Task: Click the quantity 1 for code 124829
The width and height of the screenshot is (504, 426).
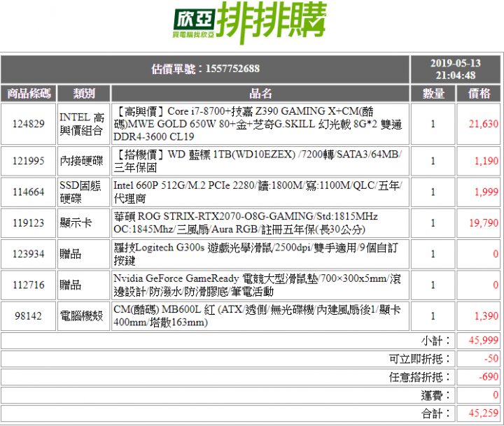Action: tap(433, 124)
